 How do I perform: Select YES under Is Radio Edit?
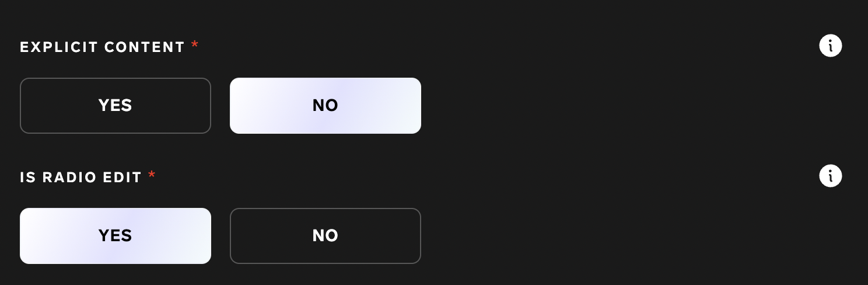(116, 236)
